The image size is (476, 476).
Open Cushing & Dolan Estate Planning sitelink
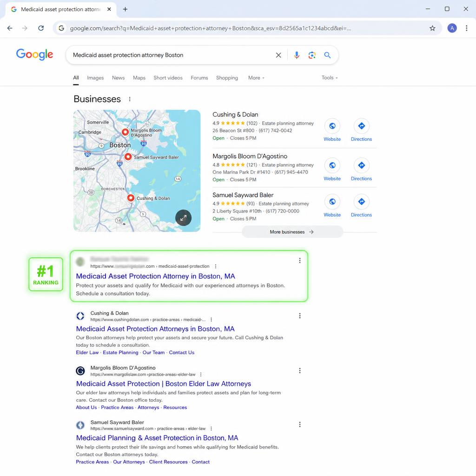[120, 352]
